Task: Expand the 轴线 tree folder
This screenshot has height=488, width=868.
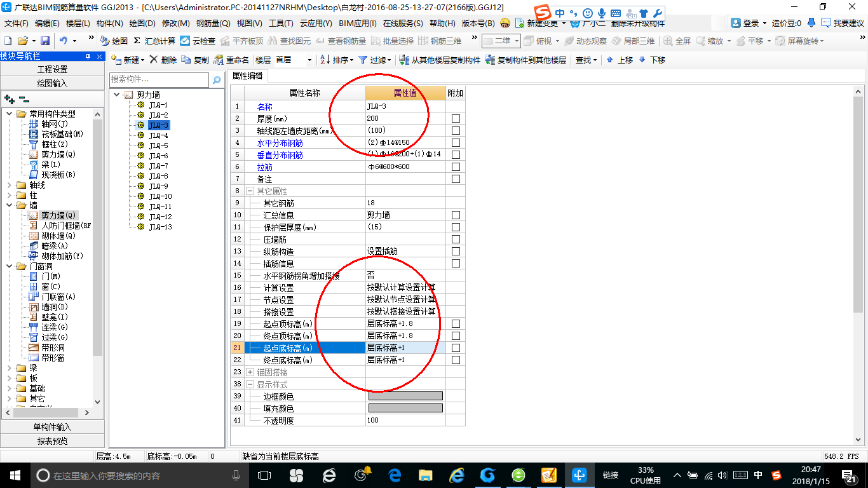Action: tap(9, 186)
